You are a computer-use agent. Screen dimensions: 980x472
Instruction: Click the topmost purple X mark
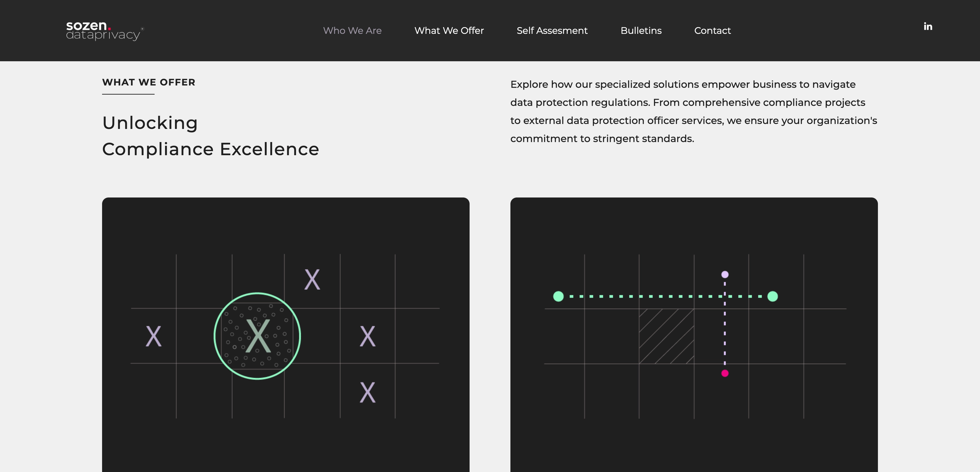(312, 279)
